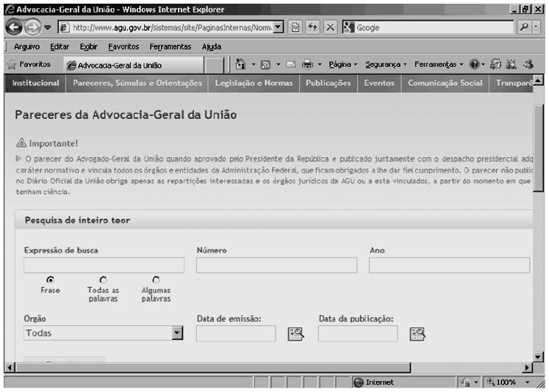Open the address bar URL dropdown
The image size is (549, 392).
(x=278, y=27)
